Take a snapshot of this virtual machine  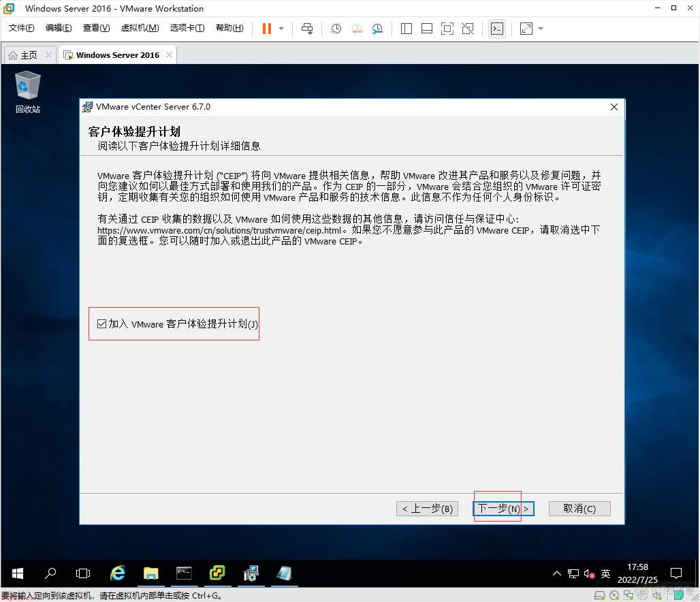(336, 29)
